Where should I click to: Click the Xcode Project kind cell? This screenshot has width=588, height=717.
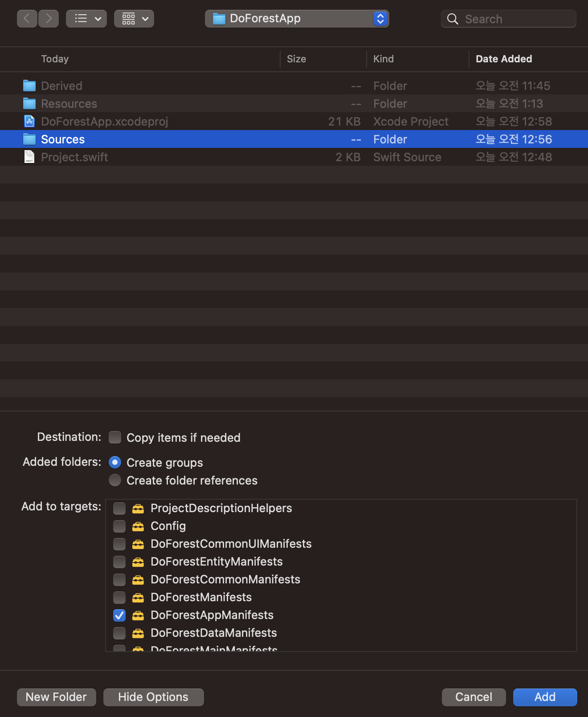411,121
